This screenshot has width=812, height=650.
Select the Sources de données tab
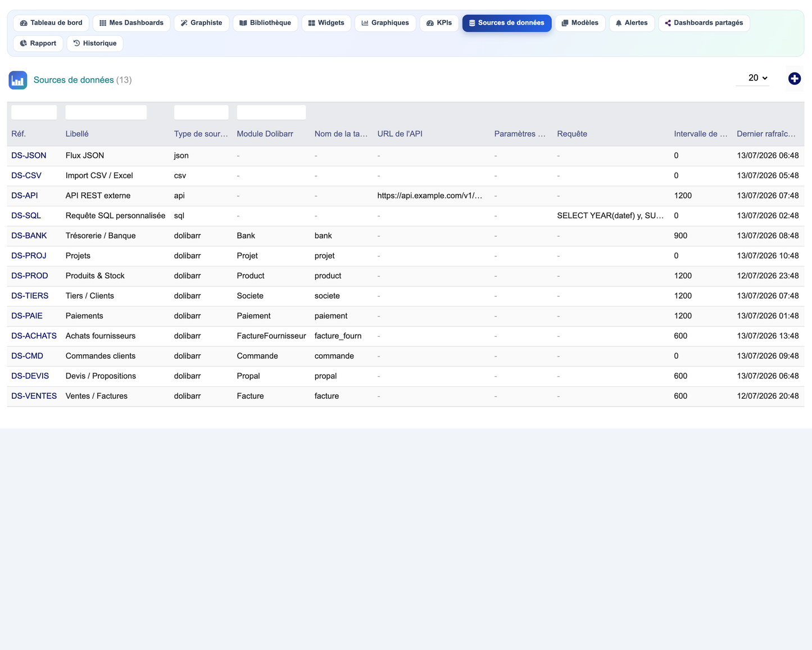(x=507, y=23)
